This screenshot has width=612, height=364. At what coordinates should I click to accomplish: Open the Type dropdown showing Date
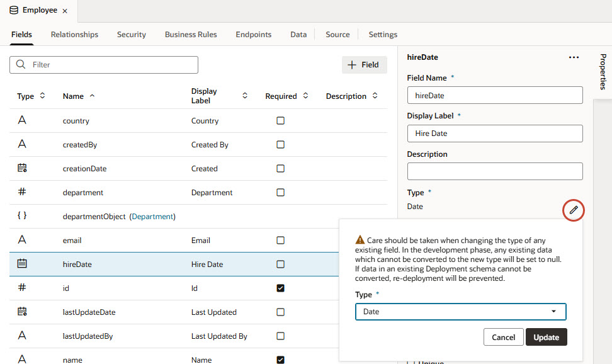(460, 312)
